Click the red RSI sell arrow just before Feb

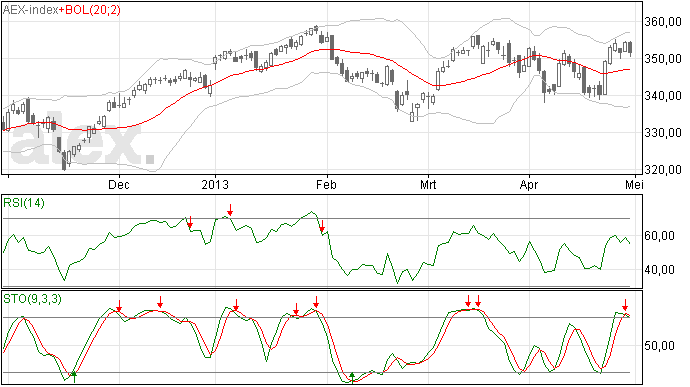coord(322,226)
